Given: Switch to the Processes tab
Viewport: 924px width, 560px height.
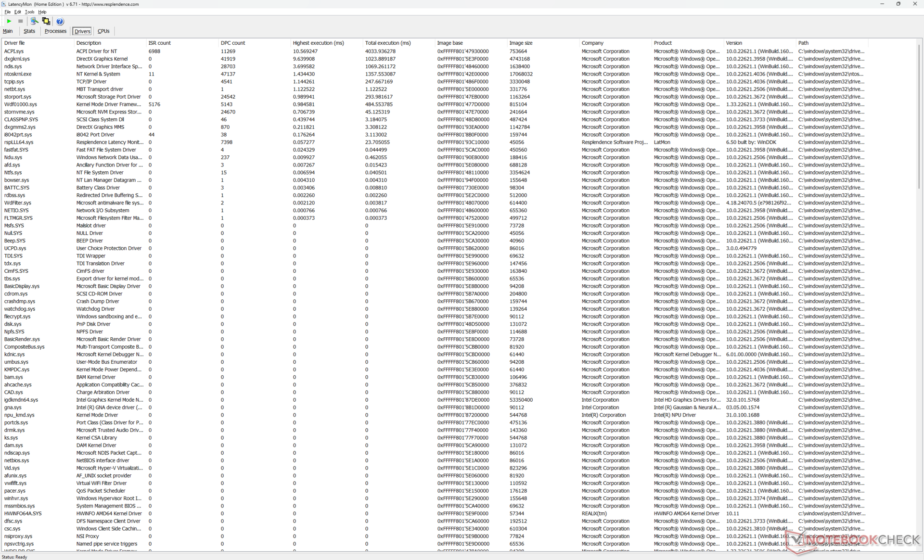Looking at the screenshot, I should click(x=55, y=31).
